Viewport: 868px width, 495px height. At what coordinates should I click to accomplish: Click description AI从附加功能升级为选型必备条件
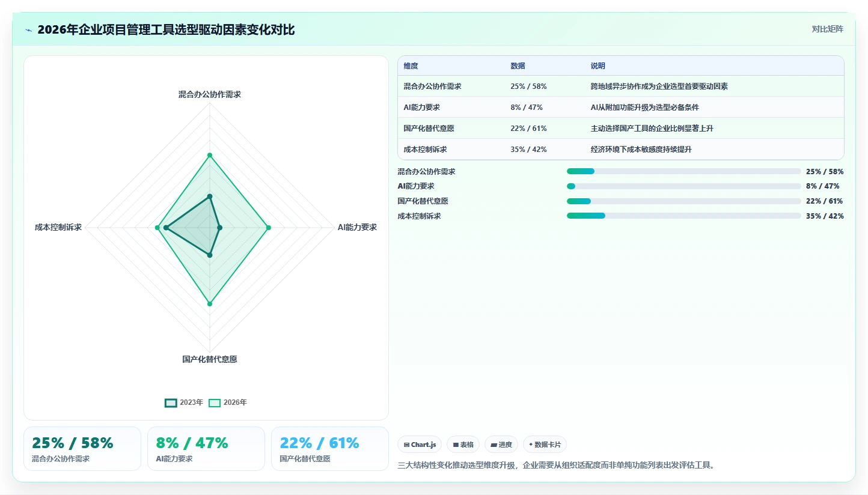pos(645,108)
